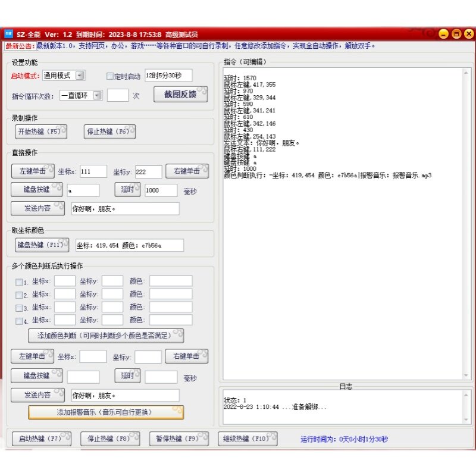Click the 暂停热键（F9）button
This screenshot has width=476, height=476.
click(179, 439)
